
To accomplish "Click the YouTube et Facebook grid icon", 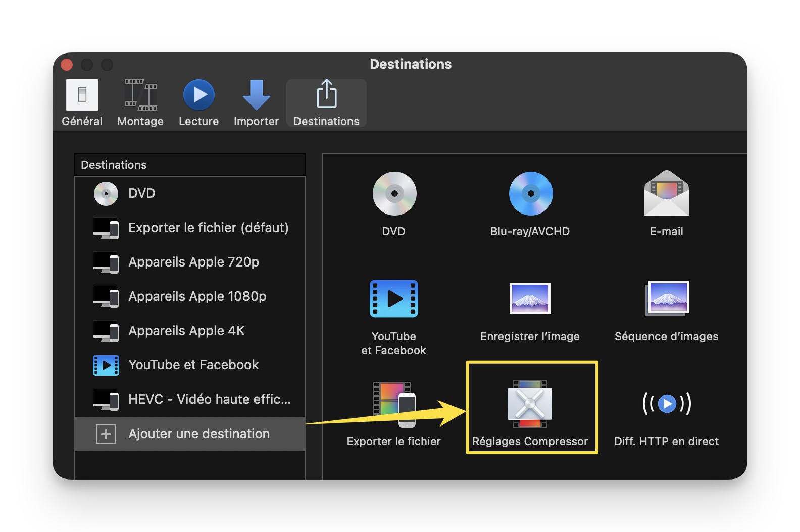I will 394,298.
